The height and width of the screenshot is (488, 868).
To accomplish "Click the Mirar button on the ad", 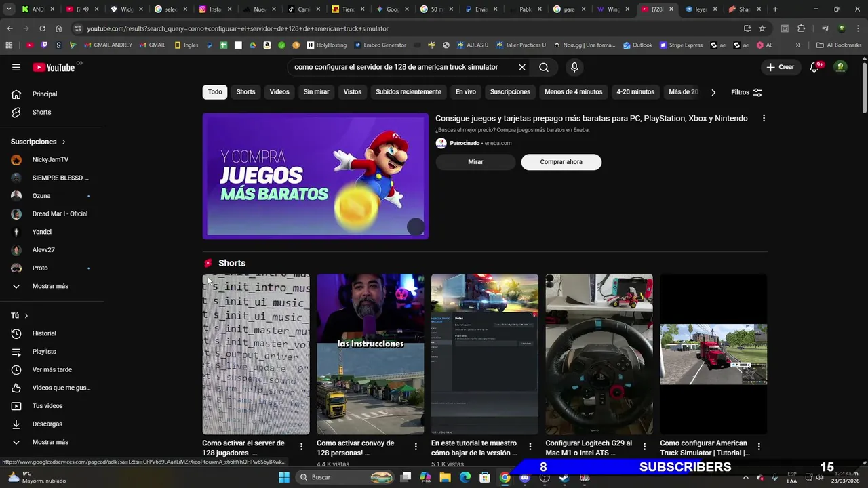I will pos(475,162).
